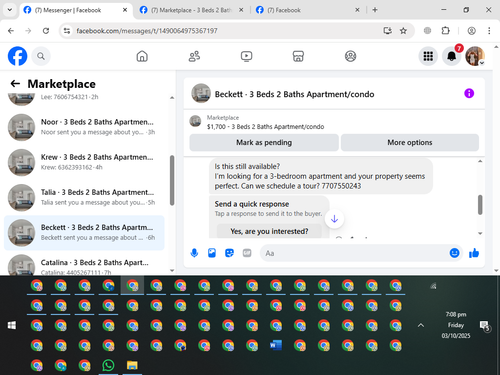Choose a sticker icon in composer
This screenshot has width=500, height=375.
[x=229, y=253]
